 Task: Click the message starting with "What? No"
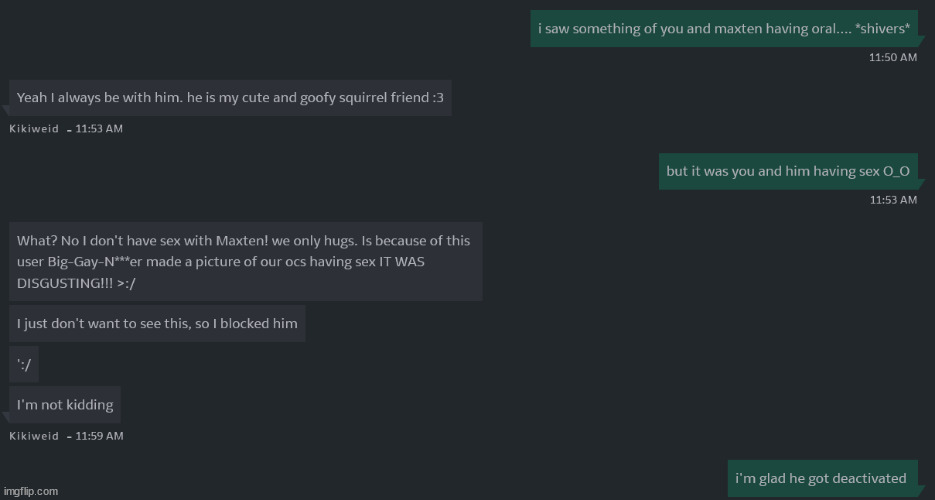pyautogui.click(x=244, y=260)
